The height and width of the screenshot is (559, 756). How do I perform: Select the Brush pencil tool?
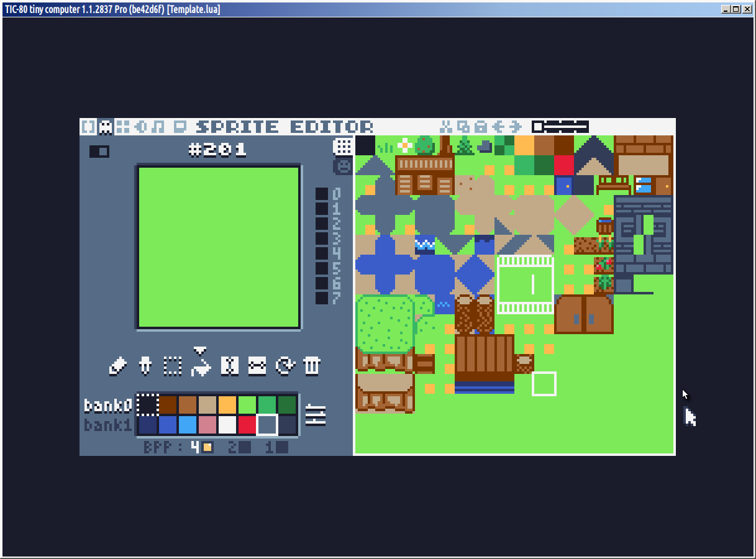[117, 366]
